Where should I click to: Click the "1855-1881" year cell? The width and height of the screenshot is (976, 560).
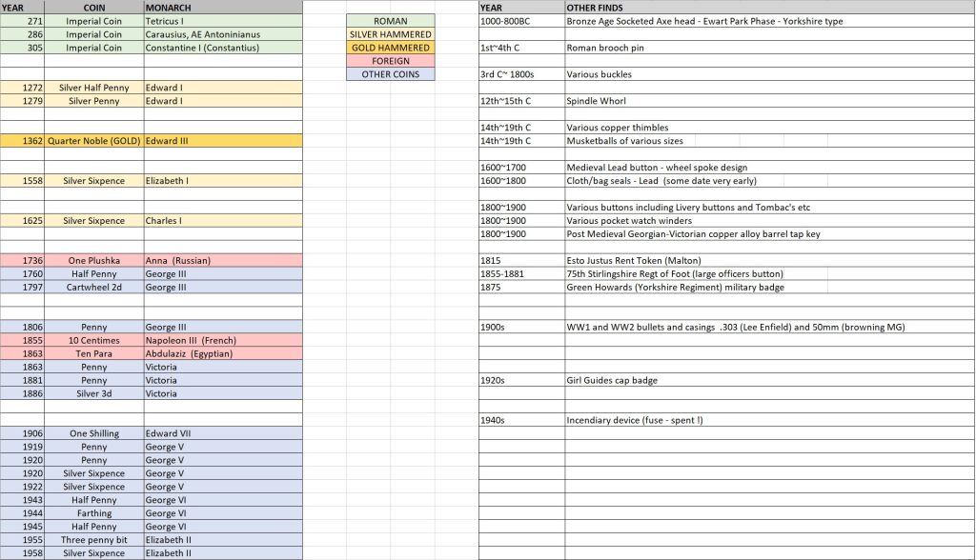(x=521, y=273)
